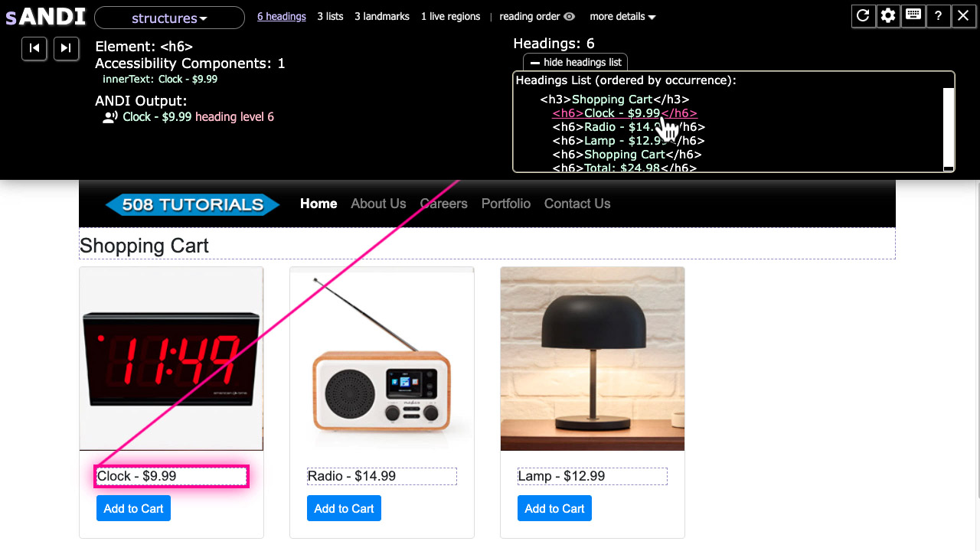Toggle the reading order eye
The height and width of the screenshot is (551, 980).
(x=569, y=17)
